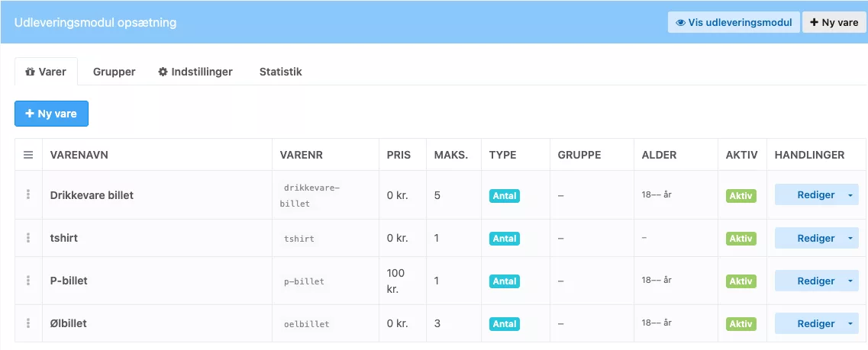The image size is (868, 350).
Task: Switch to the Varer tab
Action: (x=46, y=72)
